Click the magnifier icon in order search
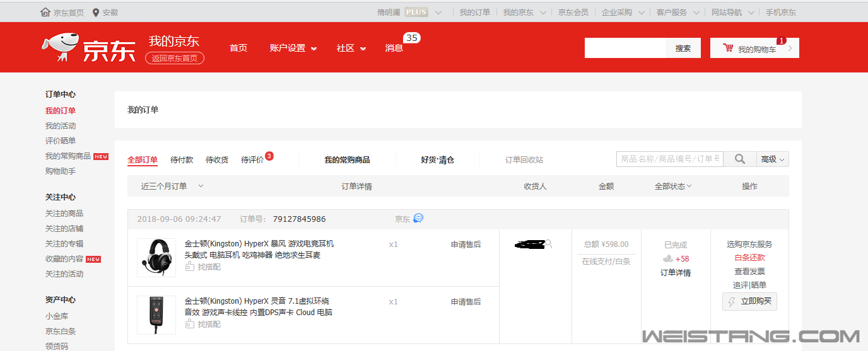The image size is (868, 351). (740, 159)
